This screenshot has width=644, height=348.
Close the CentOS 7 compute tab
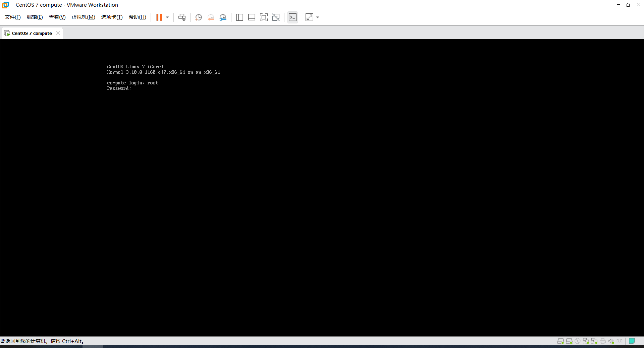click(x=58, y=33)
